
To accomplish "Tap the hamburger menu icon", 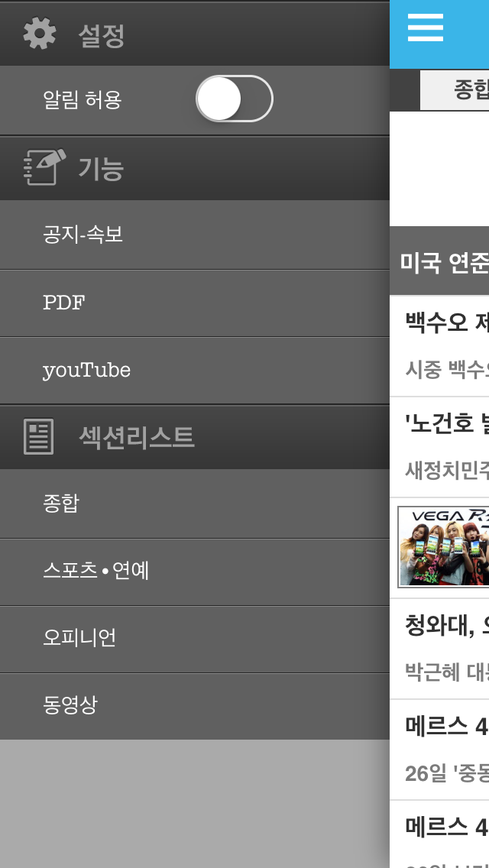I will click(426, 28).
